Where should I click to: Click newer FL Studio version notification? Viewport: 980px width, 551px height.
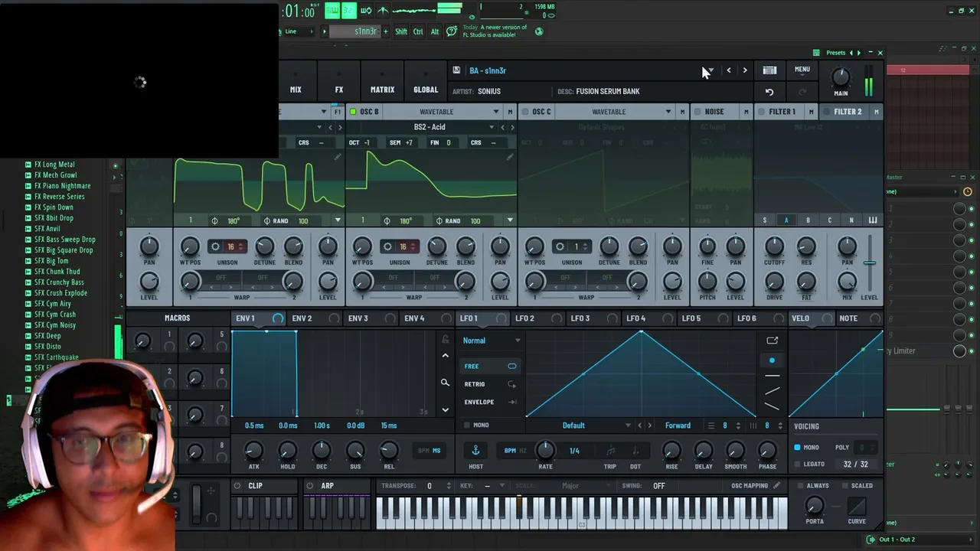pos(495,31)
